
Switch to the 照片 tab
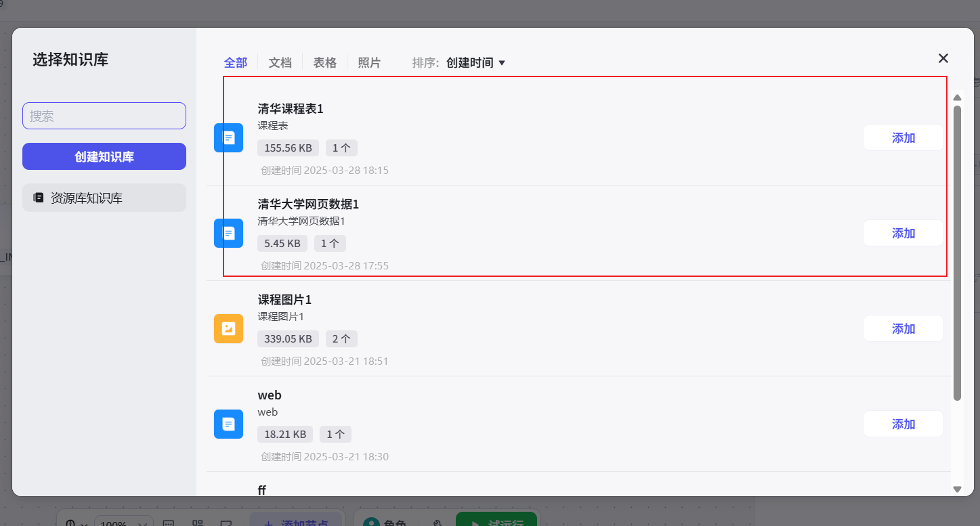tap(369, 62)
